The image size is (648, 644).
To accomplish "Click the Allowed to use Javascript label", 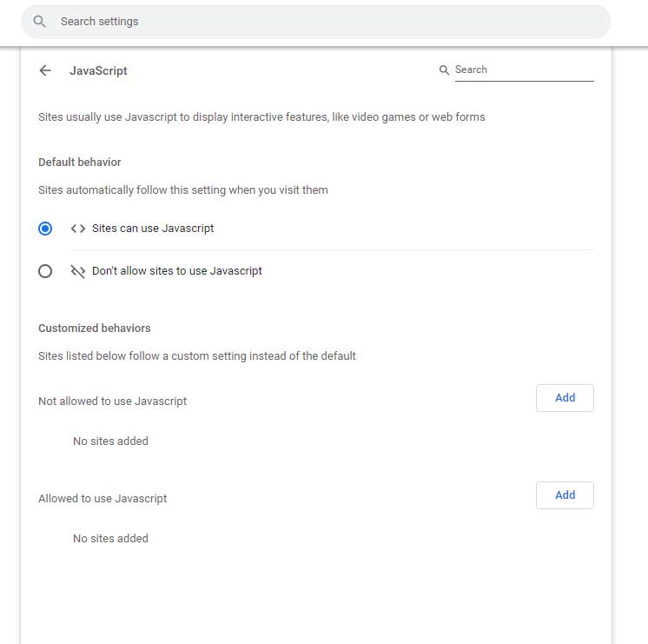I will 102,498.
